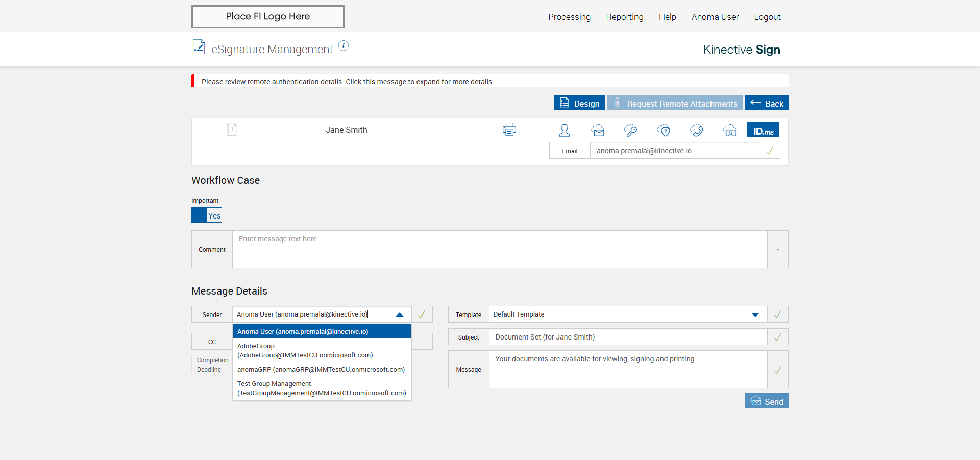This screenshot has width=980, height=460.
Task: Toggle the Important Yes switch
Action: click(207, 215)
